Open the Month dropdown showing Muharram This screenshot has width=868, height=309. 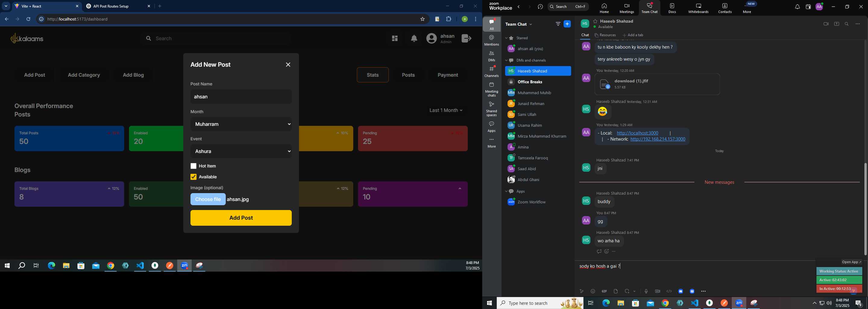[241, 124]
